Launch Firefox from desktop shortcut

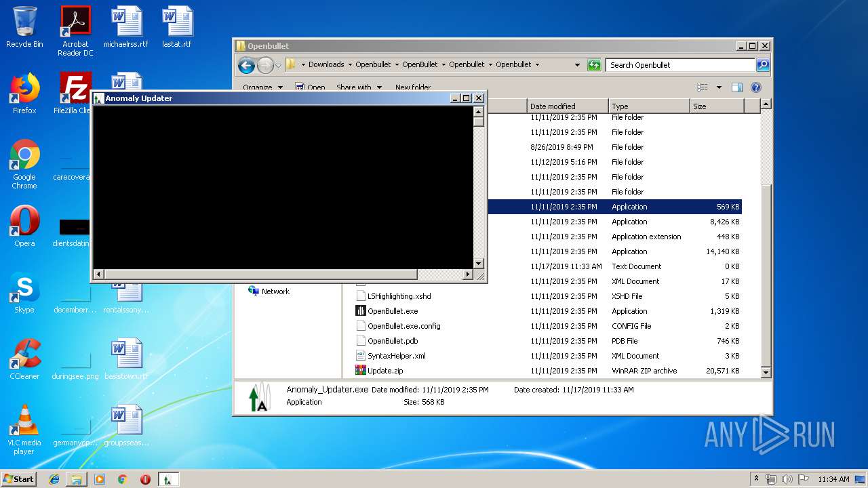[x=24, y=94]
